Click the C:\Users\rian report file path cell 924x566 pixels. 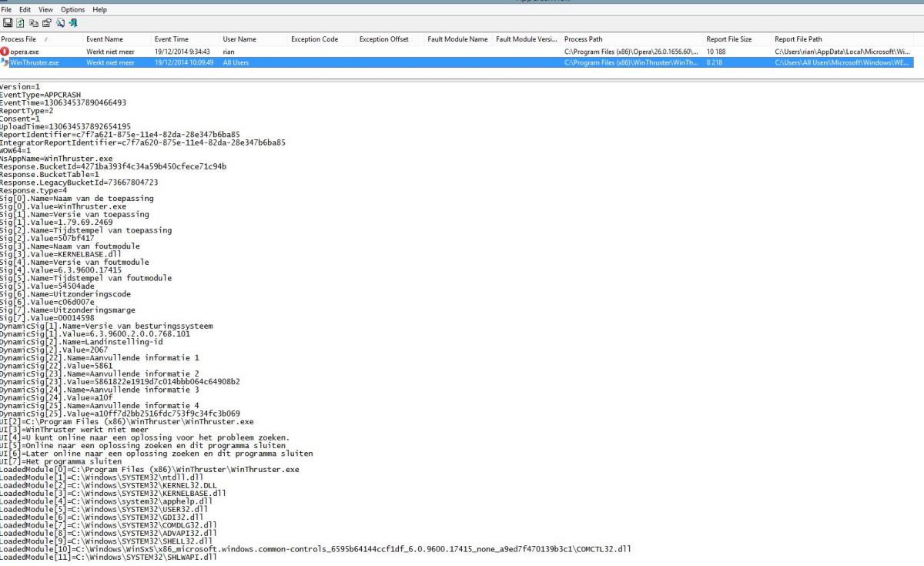843,51
